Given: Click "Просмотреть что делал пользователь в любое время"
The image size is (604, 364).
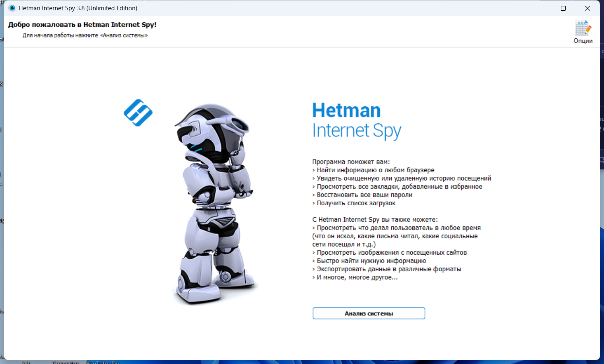Looking at the screenshot, I should tap(399, 228).
